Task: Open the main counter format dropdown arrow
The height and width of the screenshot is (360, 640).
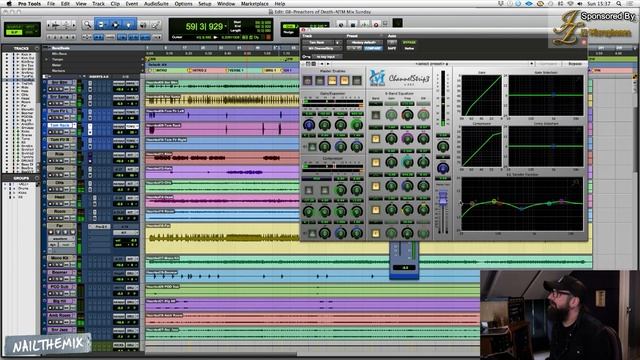Action: tap(225, 27)
